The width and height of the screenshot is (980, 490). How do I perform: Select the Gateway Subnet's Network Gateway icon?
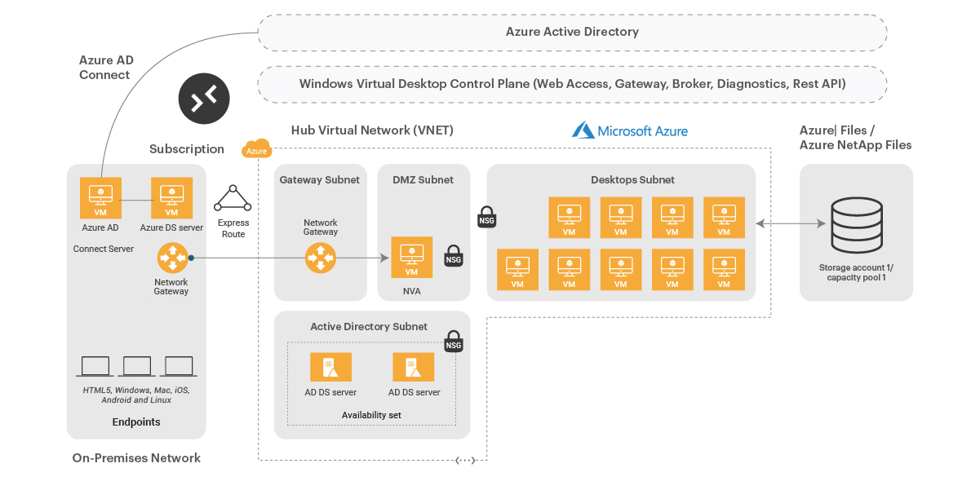pos(320,258)
